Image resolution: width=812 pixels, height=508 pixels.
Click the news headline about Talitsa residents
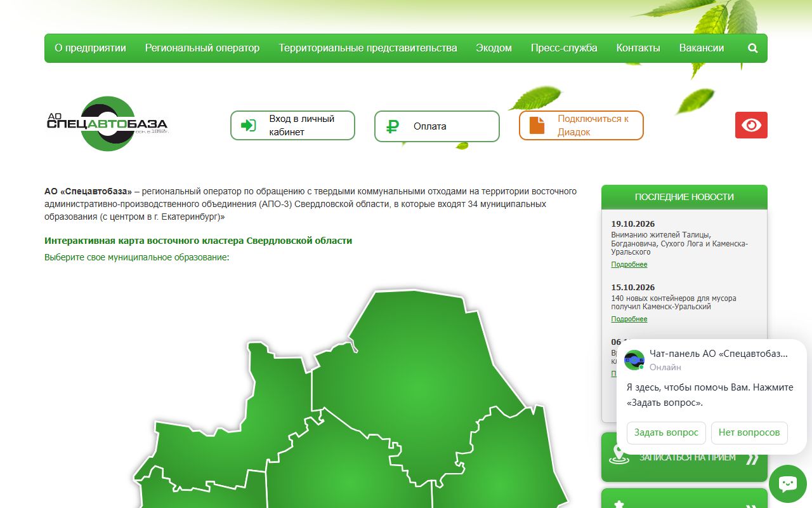(679, 243)
